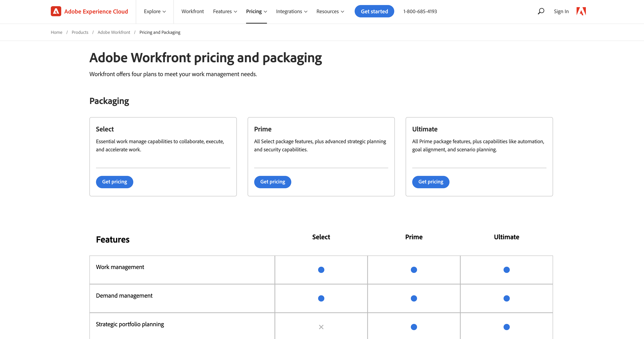Click the X mark for Strategic portfolio planning

point(321,327)
